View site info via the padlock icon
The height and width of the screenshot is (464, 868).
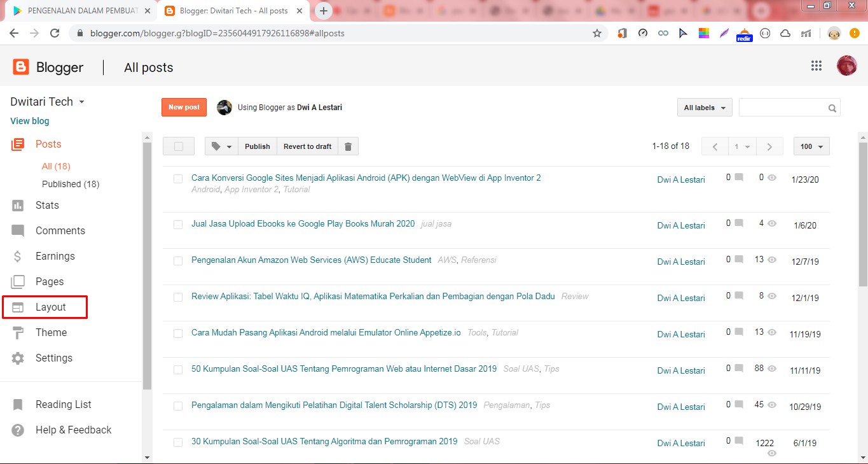coord(79,33)
